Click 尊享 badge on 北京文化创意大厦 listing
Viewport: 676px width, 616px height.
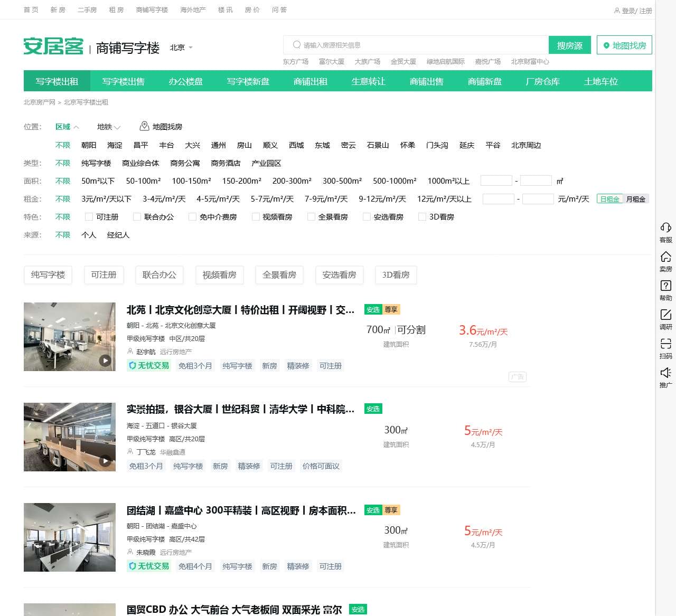[391, 309]
